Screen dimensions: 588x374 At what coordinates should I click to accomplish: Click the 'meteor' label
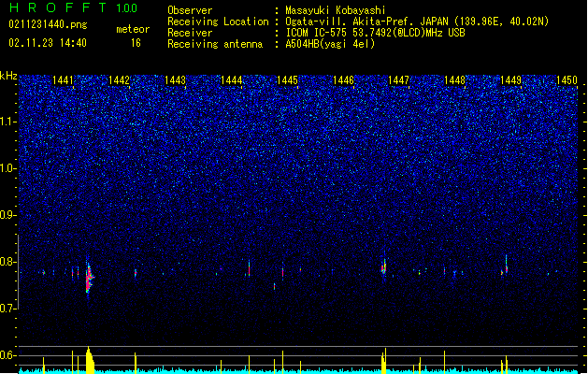[133, 29]
